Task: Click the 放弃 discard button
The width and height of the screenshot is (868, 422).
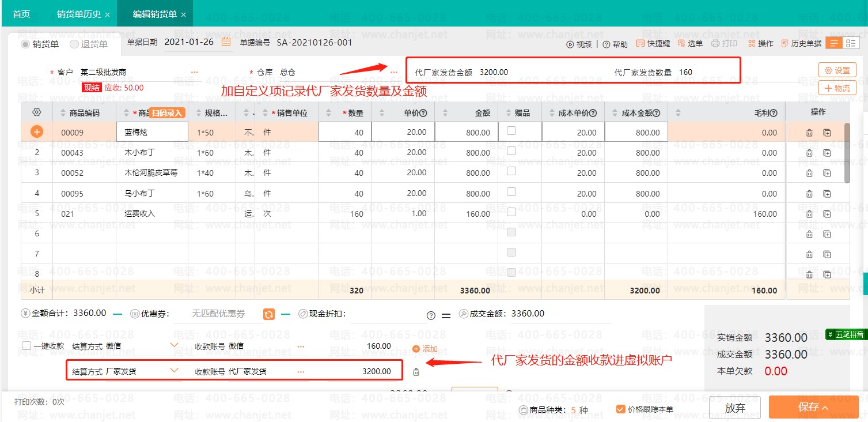Action: point(735,408)
